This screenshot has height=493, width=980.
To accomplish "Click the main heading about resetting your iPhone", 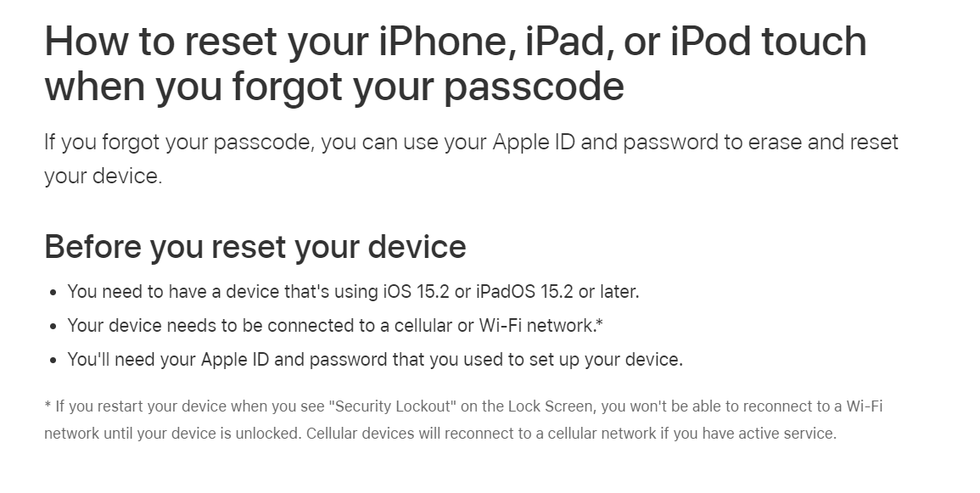I will click(x=455, y=64).
